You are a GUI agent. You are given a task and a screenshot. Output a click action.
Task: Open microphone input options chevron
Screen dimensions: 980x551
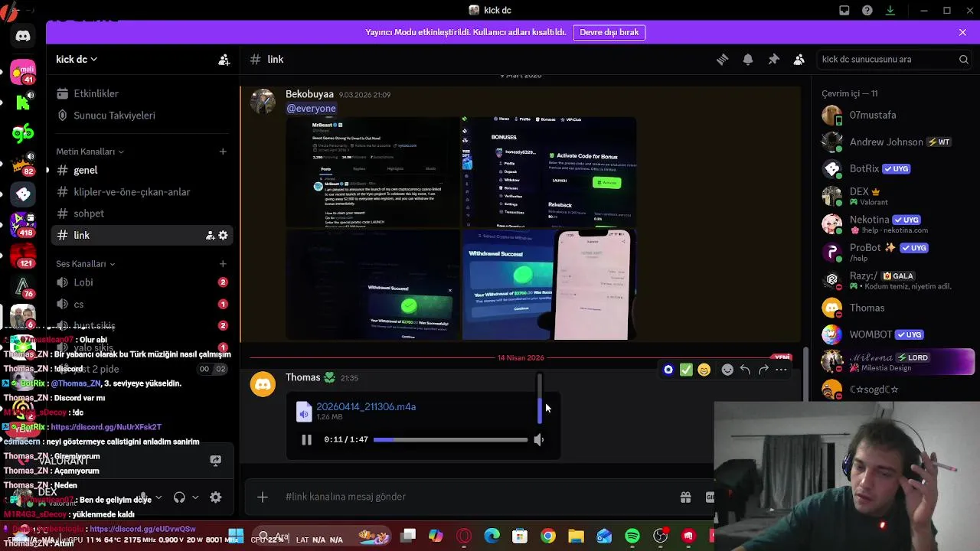pos(158,497)
